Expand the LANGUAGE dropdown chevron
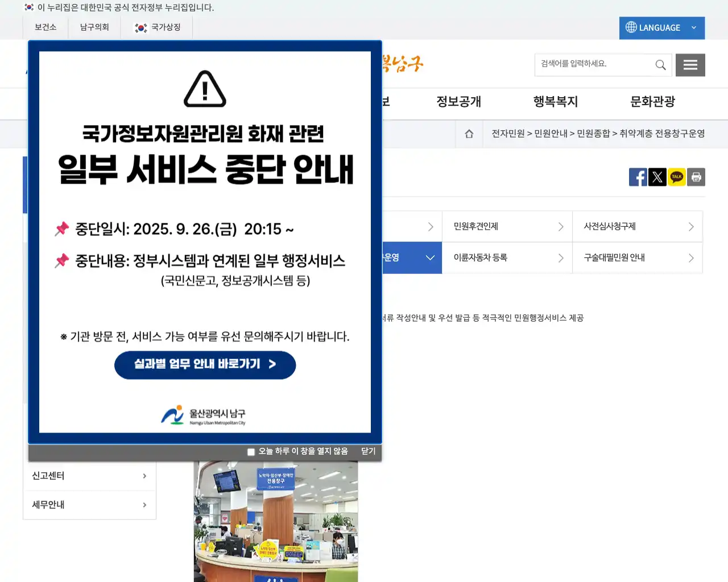Image resolution: width=728 pixels, height=582 pixels. (x=694, y=27)
